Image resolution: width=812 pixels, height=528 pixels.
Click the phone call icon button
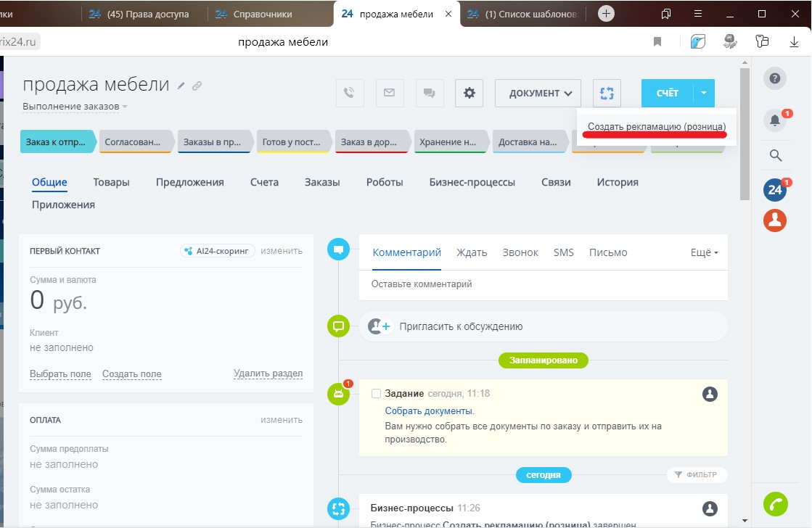350,93
